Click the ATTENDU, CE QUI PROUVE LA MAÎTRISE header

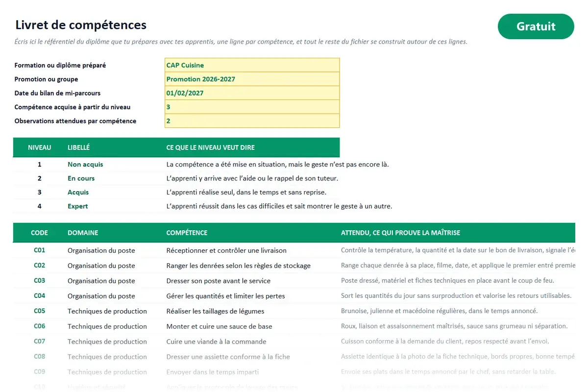(x=400, y=233)
